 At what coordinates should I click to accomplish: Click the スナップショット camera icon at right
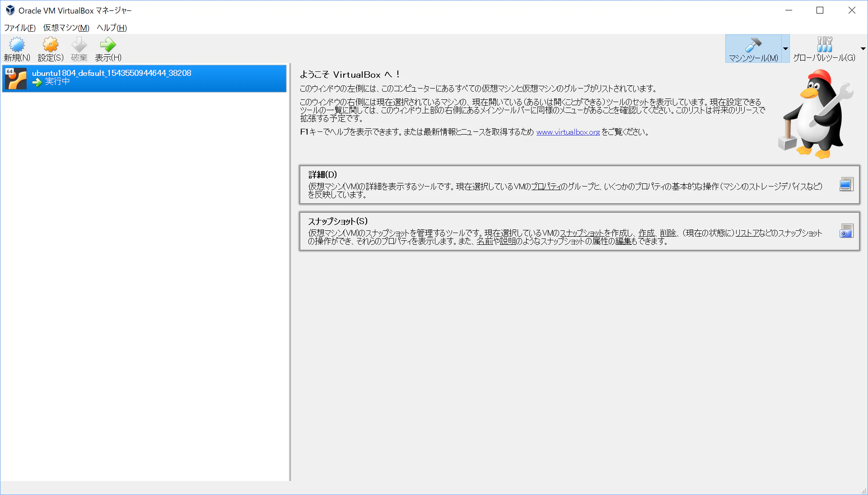tap(846, 231)
